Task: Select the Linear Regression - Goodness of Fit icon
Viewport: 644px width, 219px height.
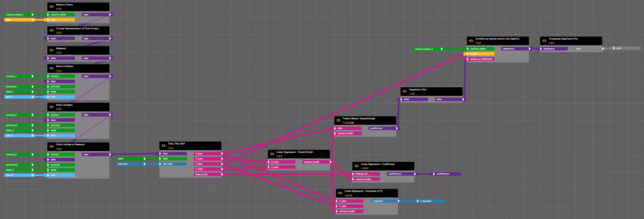Action: click(x=340, y=193)
